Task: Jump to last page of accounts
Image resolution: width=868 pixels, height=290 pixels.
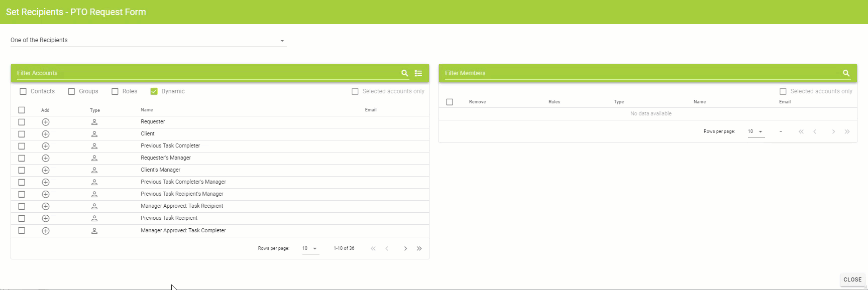Action: click(x=419, y=248)
